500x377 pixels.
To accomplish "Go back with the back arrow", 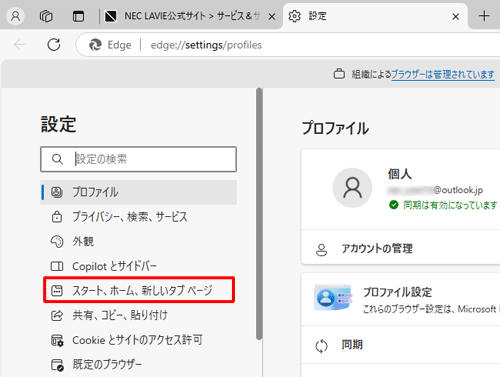I will coord(20,44).
